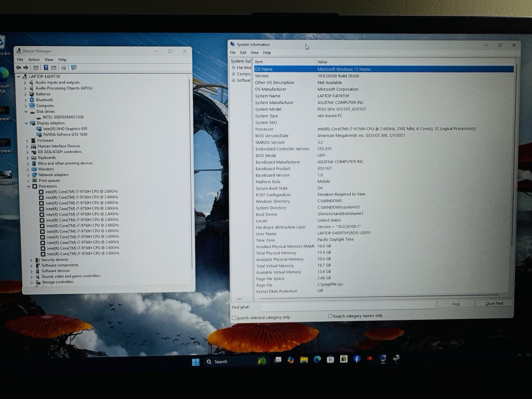The image size is (532, 399).
Task: Click the Back arrow in Device Manager toolbar
Action: click(18, 67)
